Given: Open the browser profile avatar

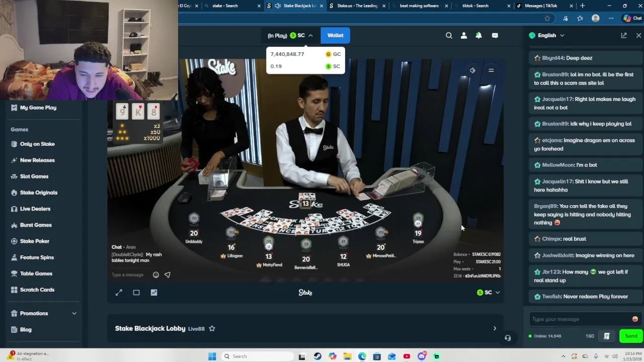Looking at the screenshot, I should pyautogui.click(x=596, y=18).
